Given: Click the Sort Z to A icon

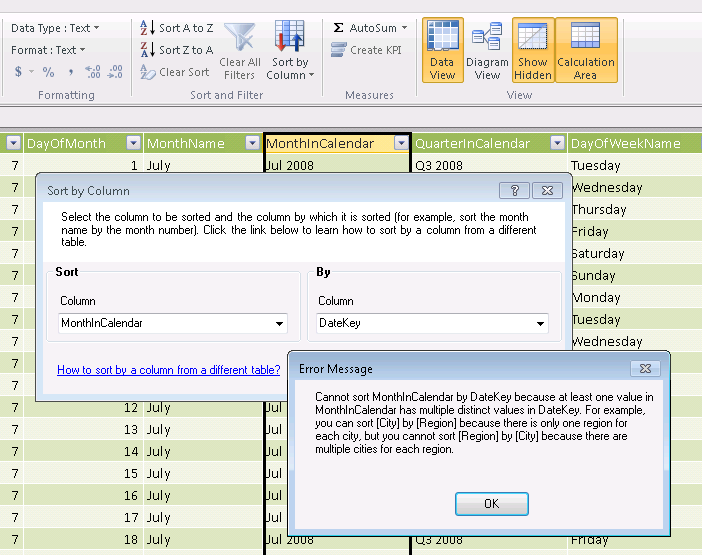Looking at the screenshot, I should pos(147,50).
